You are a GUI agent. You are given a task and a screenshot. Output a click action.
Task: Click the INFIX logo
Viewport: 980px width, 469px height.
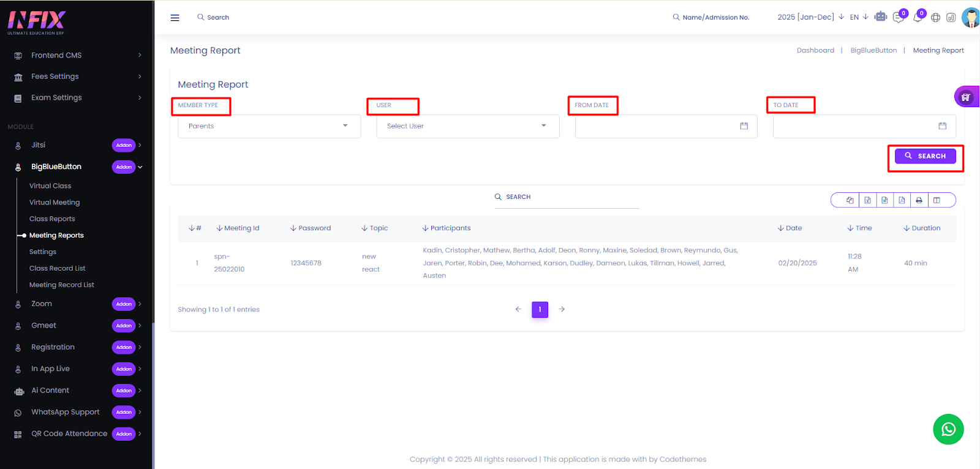coord(37,22)
